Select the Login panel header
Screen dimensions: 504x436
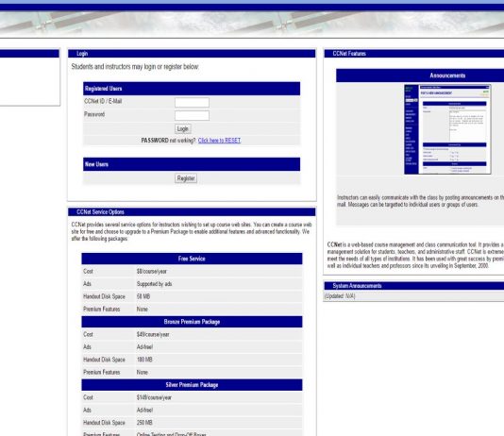tap(192, 54)
